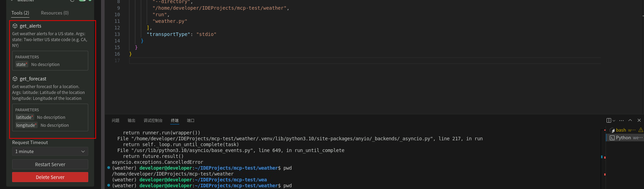Close the terminal panel with the X icon
Screen dimensions: 644x189
(639, 120)
